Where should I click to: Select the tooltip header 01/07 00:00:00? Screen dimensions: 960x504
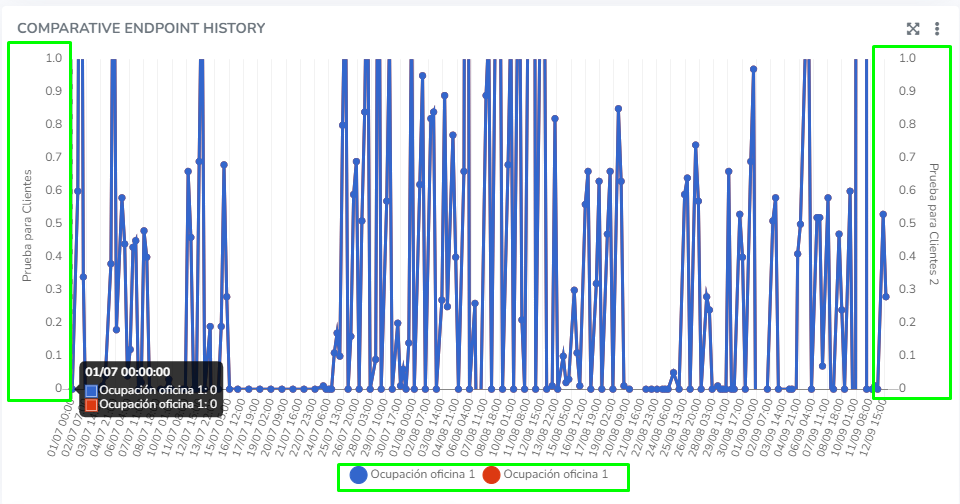[x=128, y=373]
